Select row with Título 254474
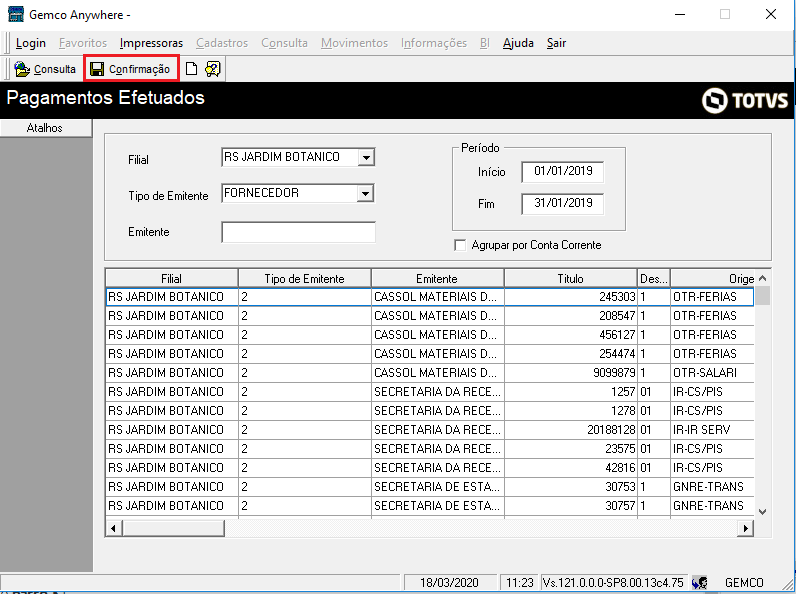The image size is (796, 594). 429,354
